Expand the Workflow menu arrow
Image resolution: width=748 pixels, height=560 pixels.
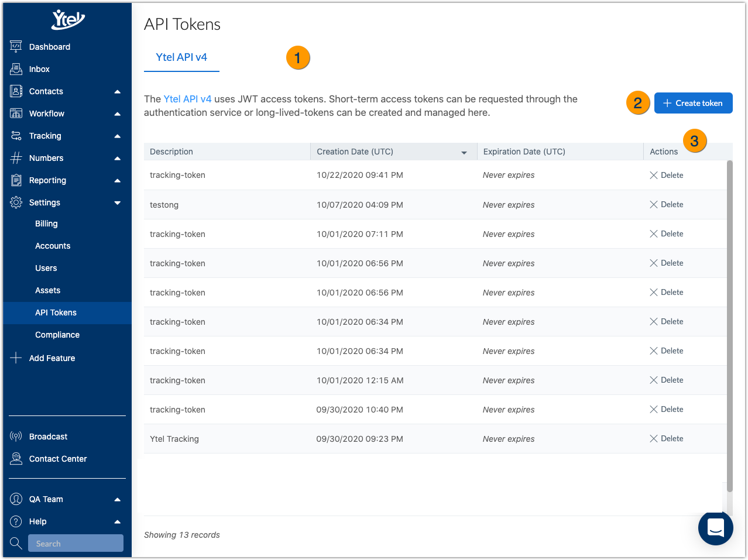click(x=117, y=114)
